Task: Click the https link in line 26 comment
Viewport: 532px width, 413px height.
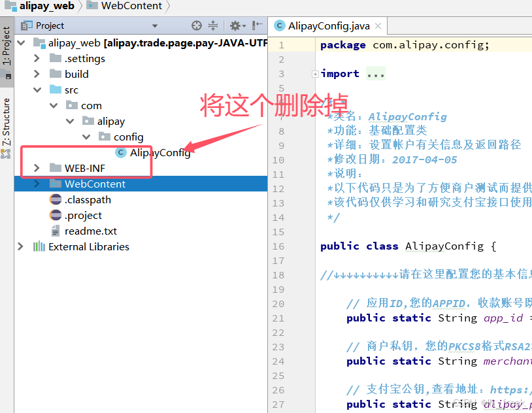Action: tap(510, 389)
